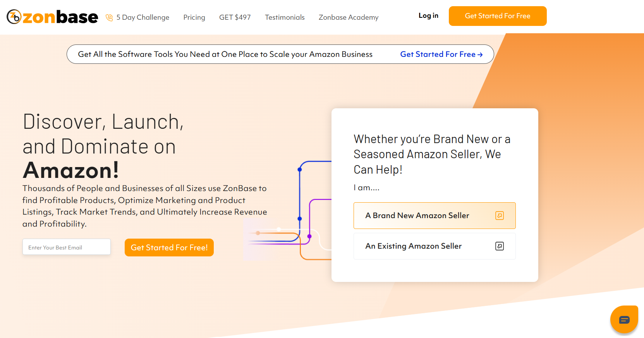Viewport: 644px width, 338px height.
Task: Open Zonbase Academy
Action: 349,17
